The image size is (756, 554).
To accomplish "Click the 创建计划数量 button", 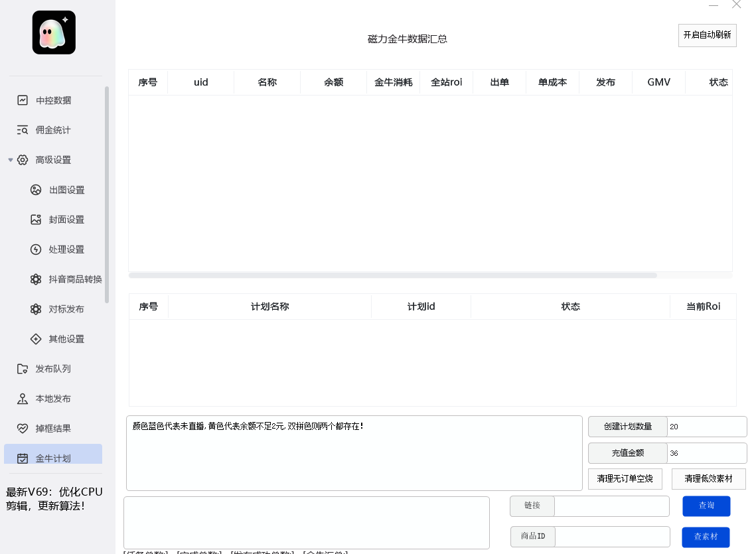I will coord(627,427).
